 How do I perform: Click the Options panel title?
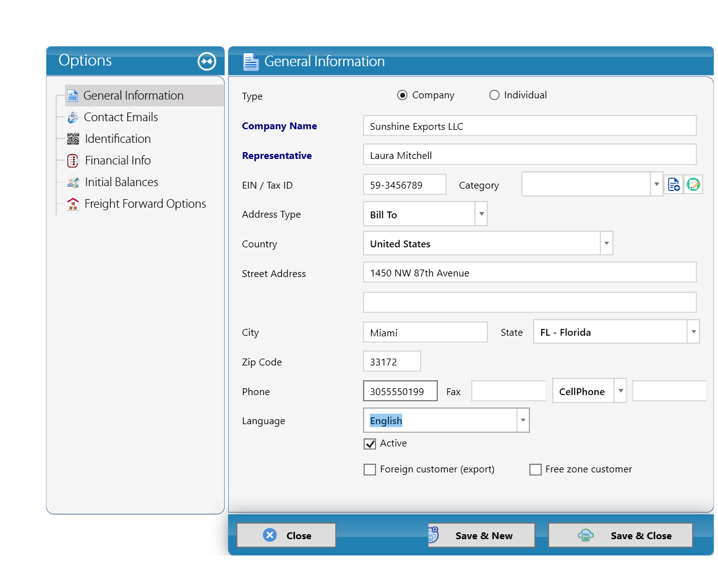tap(85, 61)
